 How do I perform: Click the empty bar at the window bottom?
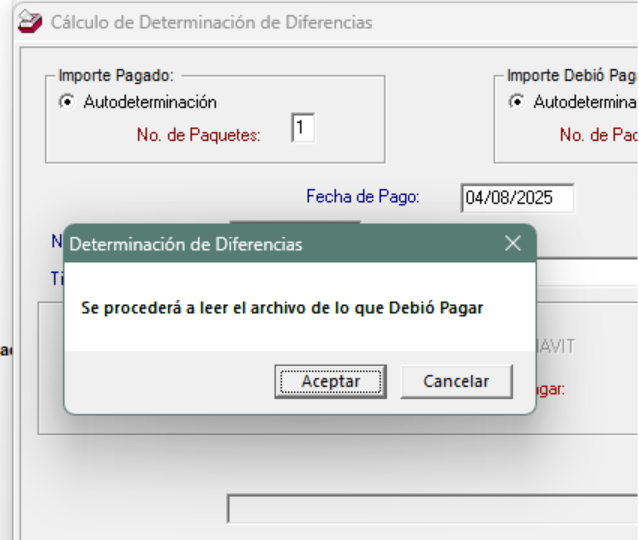pyautogui.click(x=430, y=508)
